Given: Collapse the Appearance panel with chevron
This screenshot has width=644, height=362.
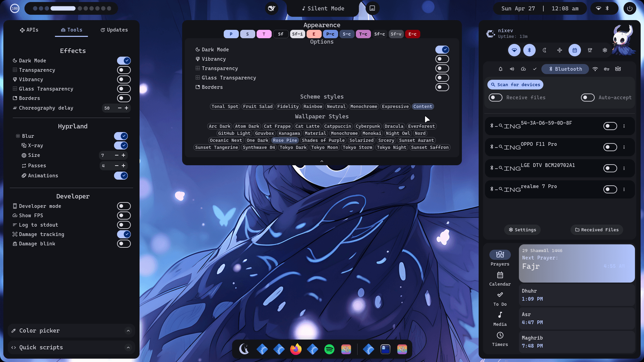Looking at the screenshot, I should 322,161.
